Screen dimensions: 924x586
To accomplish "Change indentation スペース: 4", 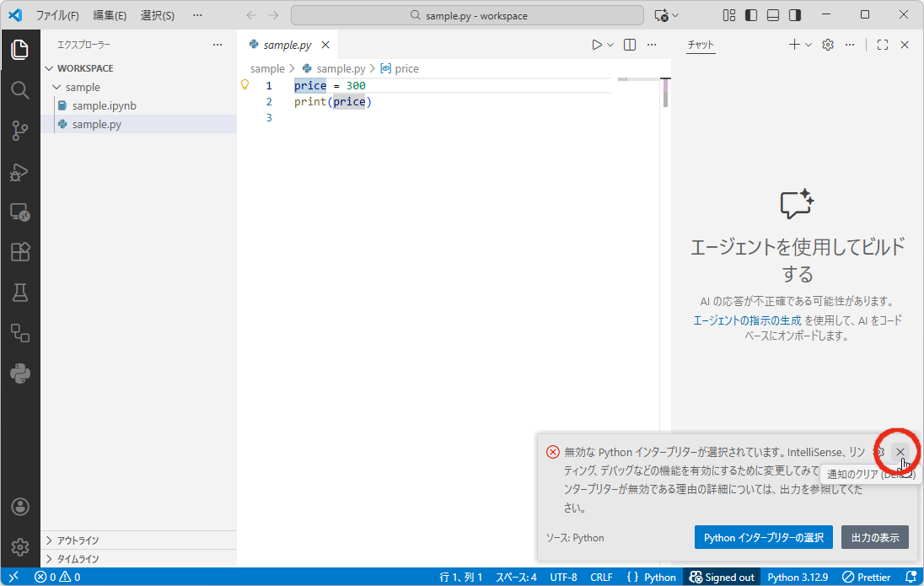I will (516, 577).
